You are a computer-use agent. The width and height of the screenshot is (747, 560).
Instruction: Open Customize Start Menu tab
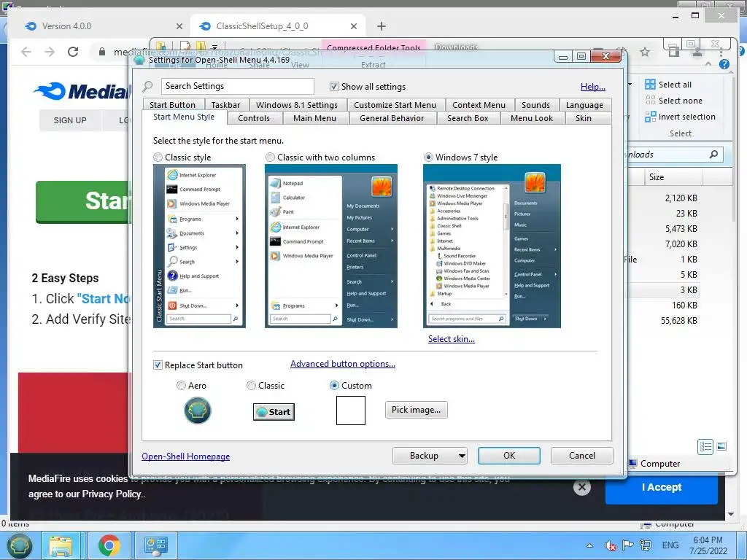(x=395, y=105)
